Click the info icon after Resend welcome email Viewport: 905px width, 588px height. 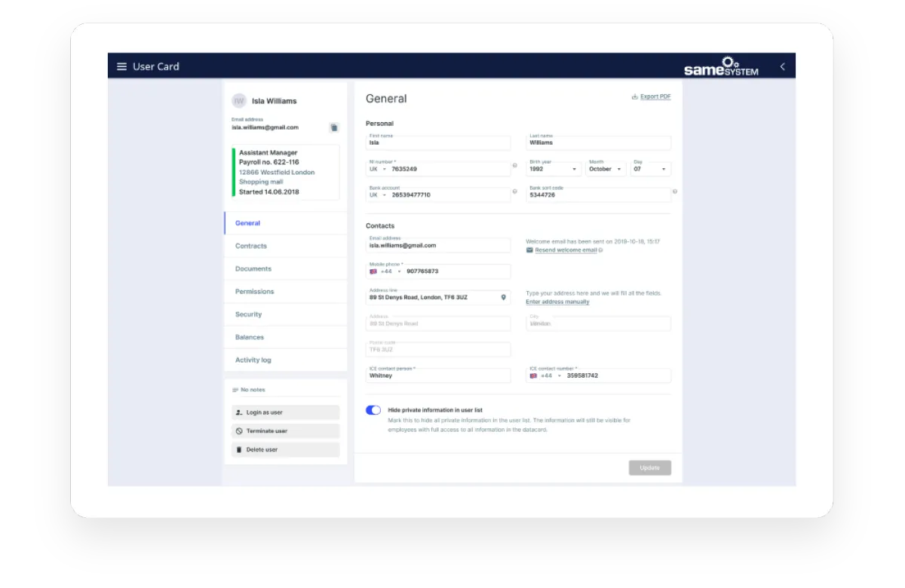[600, 250]
